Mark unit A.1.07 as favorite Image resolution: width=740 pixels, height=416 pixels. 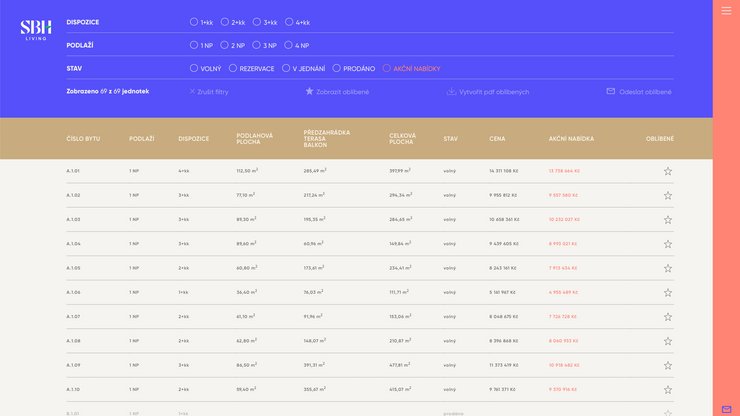point(668,317)
